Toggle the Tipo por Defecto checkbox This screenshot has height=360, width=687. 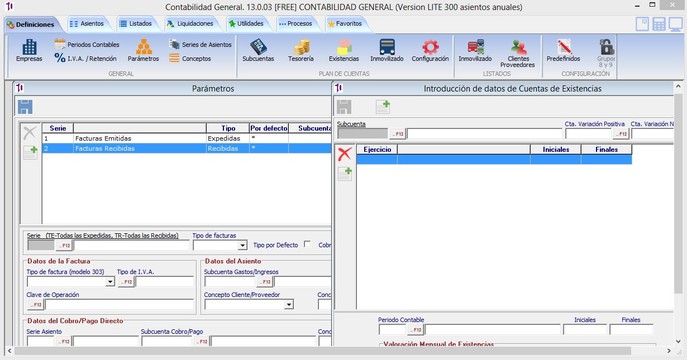[308, 244]
